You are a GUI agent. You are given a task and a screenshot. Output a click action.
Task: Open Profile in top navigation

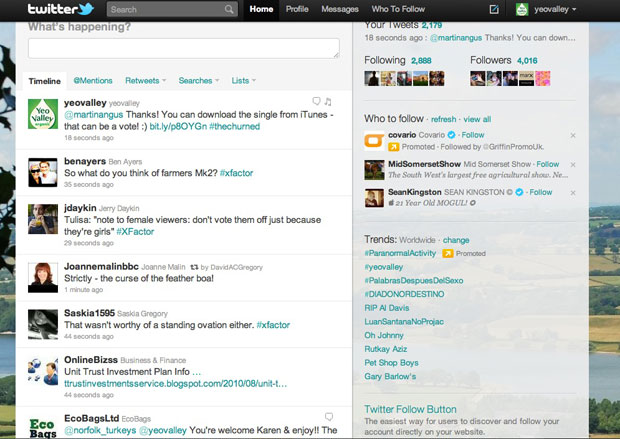click(297, 9)
